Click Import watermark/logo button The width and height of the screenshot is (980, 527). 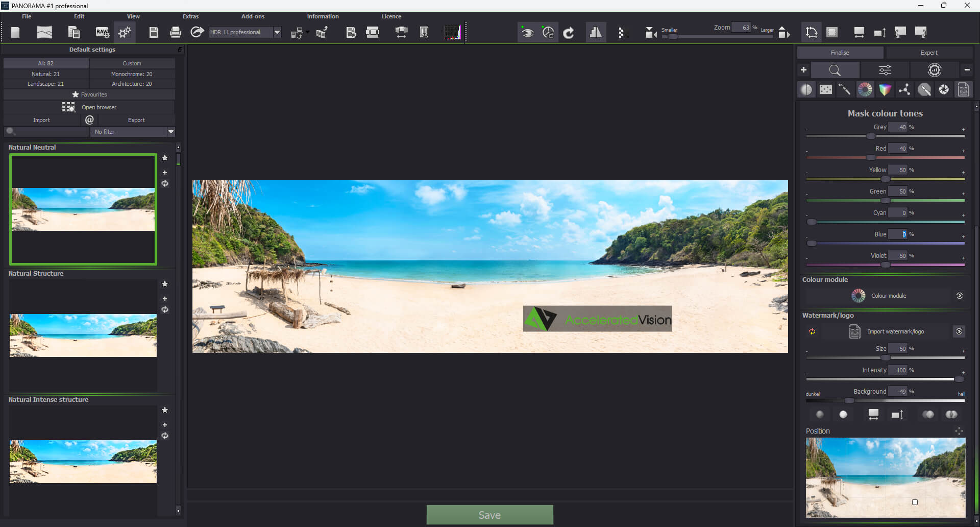coord(895,331)
